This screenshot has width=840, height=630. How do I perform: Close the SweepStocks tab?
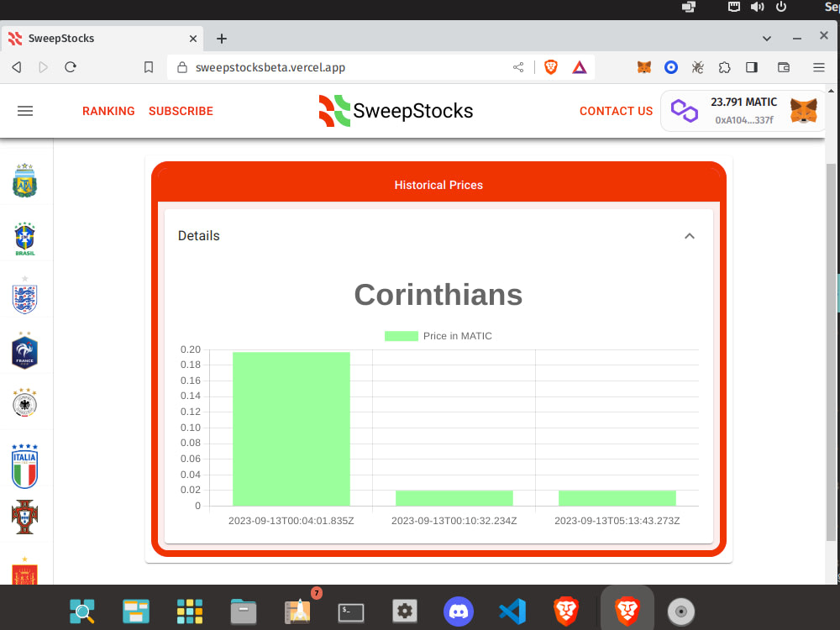(x=193, y=39)
